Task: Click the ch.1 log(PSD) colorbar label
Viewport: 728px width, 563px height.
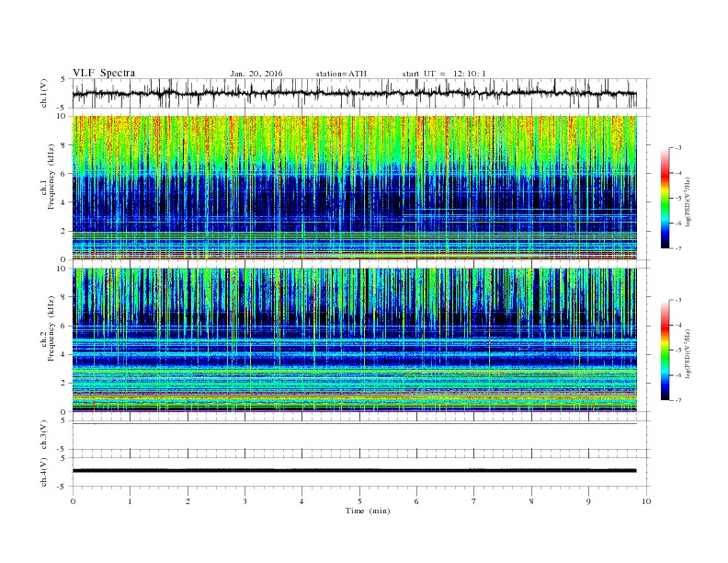Action: point(688,201)
